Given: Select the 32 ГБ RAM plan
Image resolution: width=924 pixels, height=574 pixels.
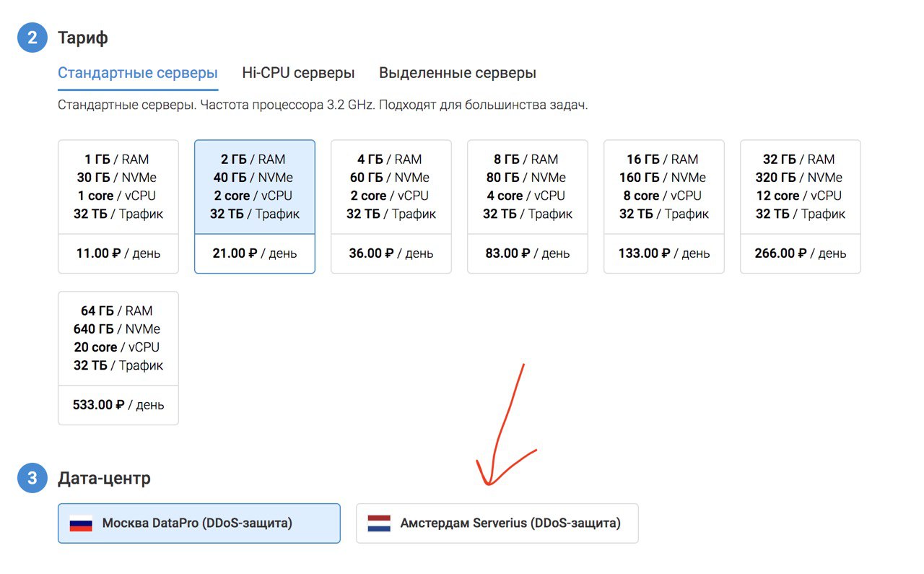Looking at the screenshot, I should click(801, 187).
